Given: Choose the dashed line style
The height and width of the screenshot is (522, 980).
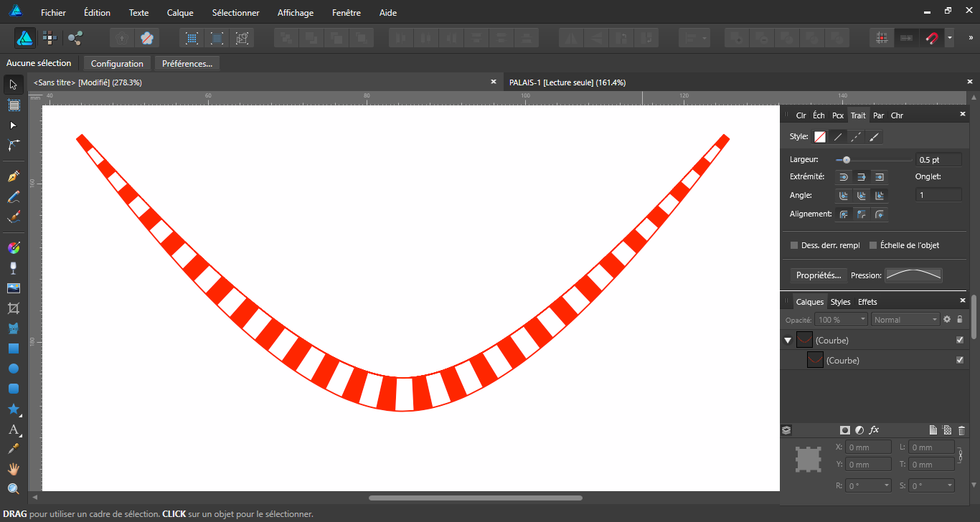Looking at the screenshot, I should (855, 136).
